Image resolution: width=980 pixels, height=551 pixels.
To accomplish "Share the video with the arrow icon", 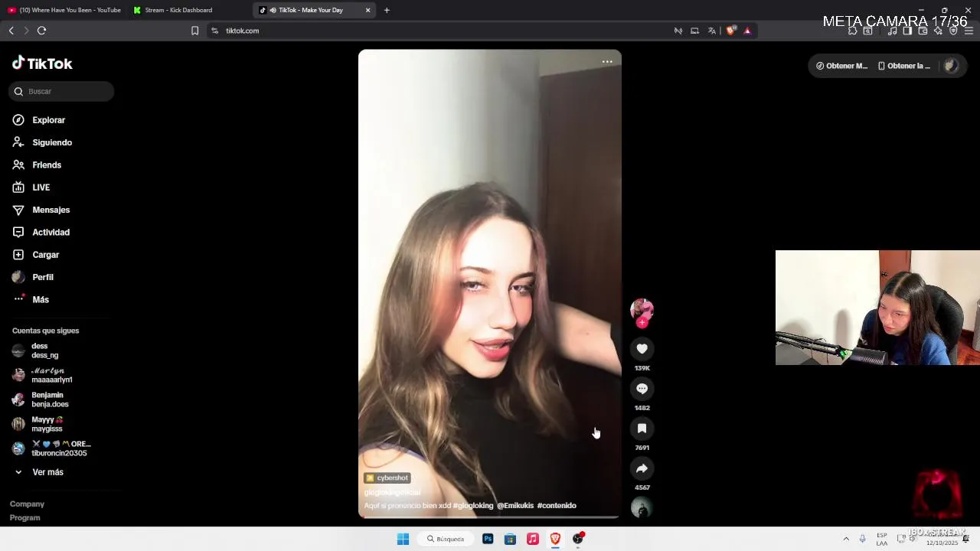I will (x=642, y=468).
